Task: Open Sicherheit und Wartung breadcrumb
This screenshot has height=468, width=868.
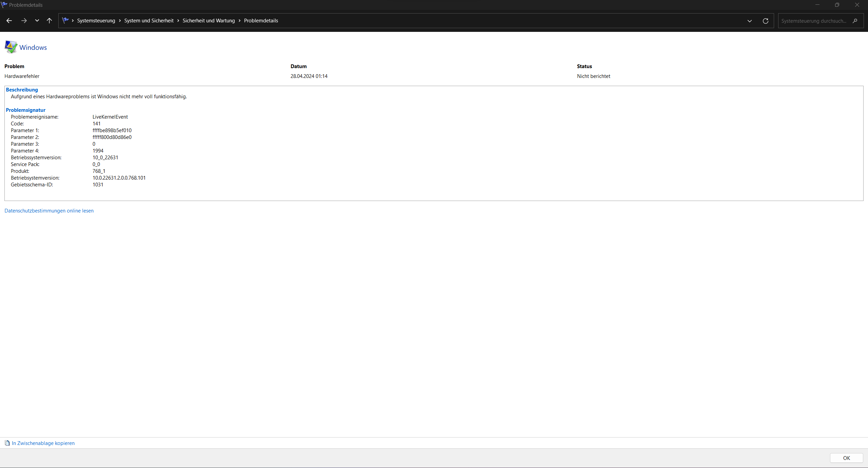Action: point(209,21)
